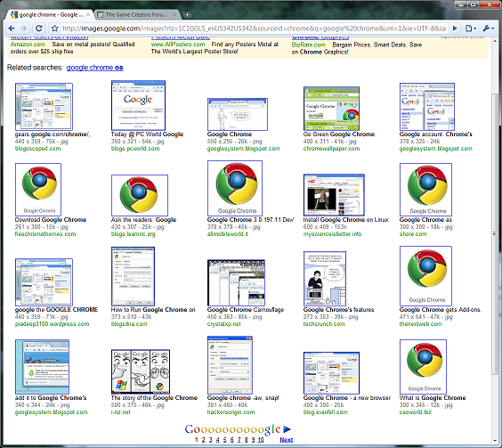Select the google chrome - Google tab
Screen dimensions: 502x448
pos(50,15)
